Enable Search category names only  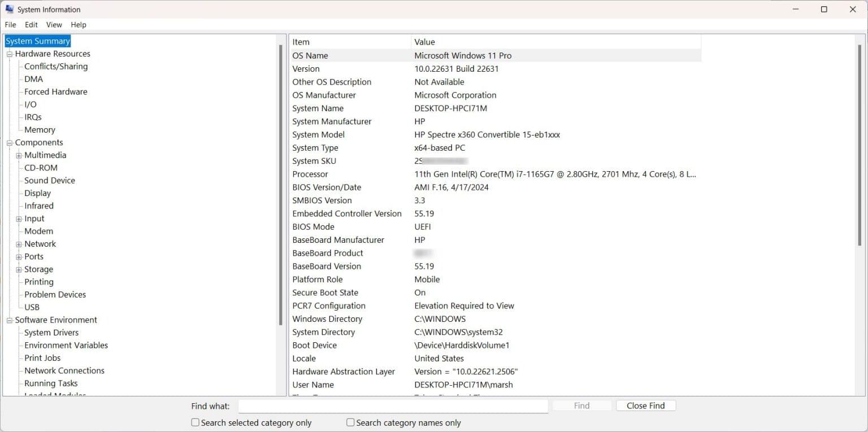tap(350, 422)
